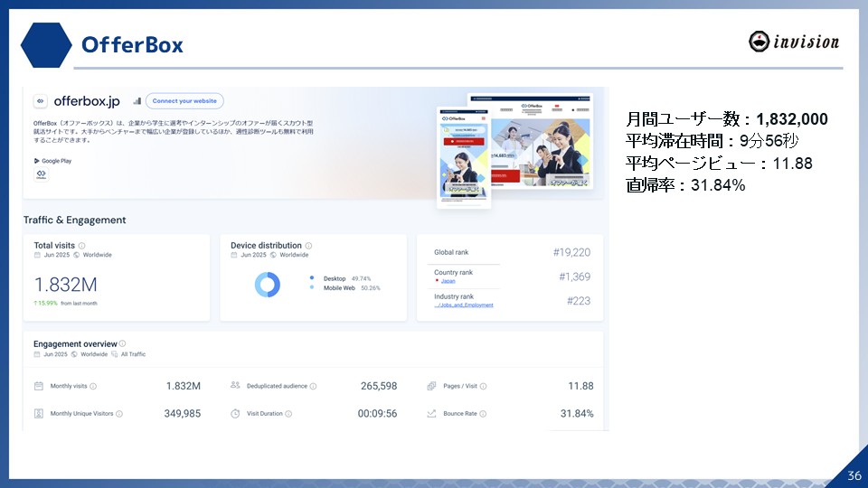Click the invision logo
Screen dimensions: 868x488
click(794, 42)
